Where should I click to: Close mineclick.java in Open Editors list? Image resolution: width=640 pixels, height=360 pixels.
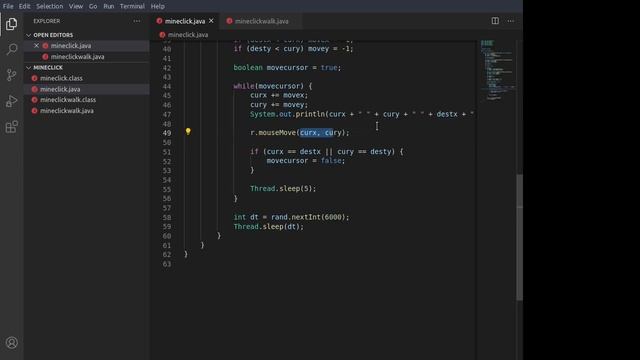[x=36, y=46]
